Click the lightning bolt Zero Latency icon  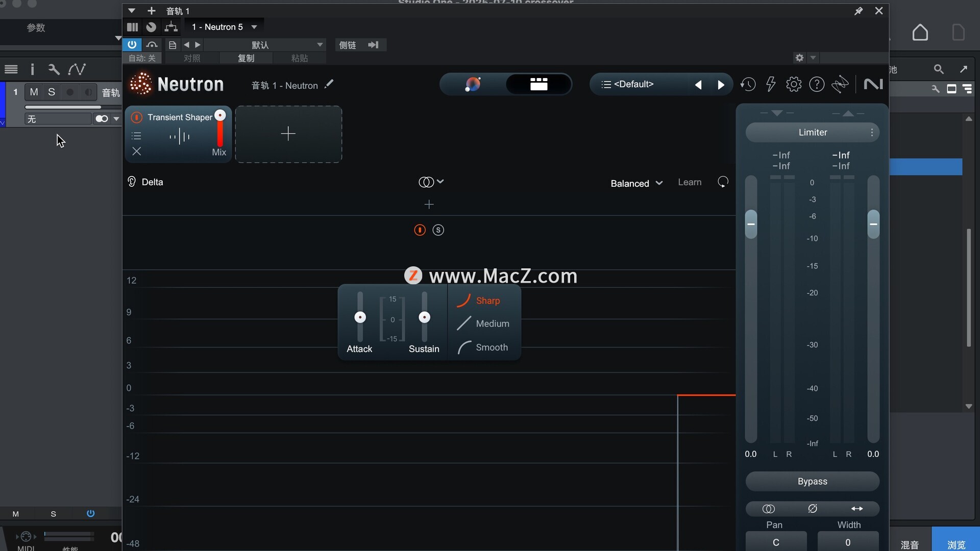771,84
